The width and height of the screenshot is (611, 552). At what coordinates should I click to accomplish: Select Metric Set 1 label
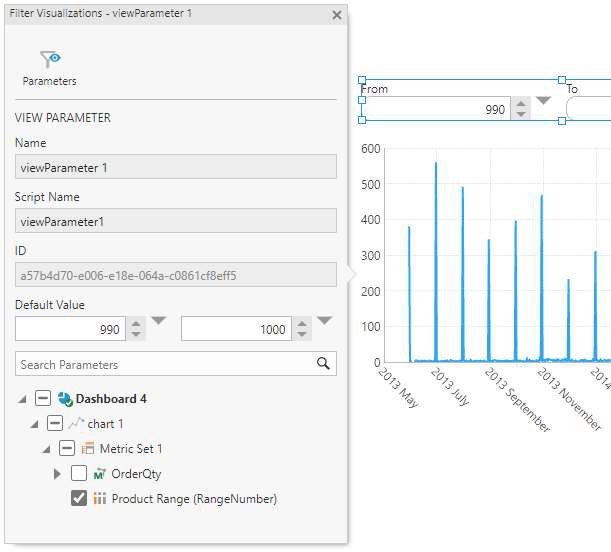coord(131,449)
